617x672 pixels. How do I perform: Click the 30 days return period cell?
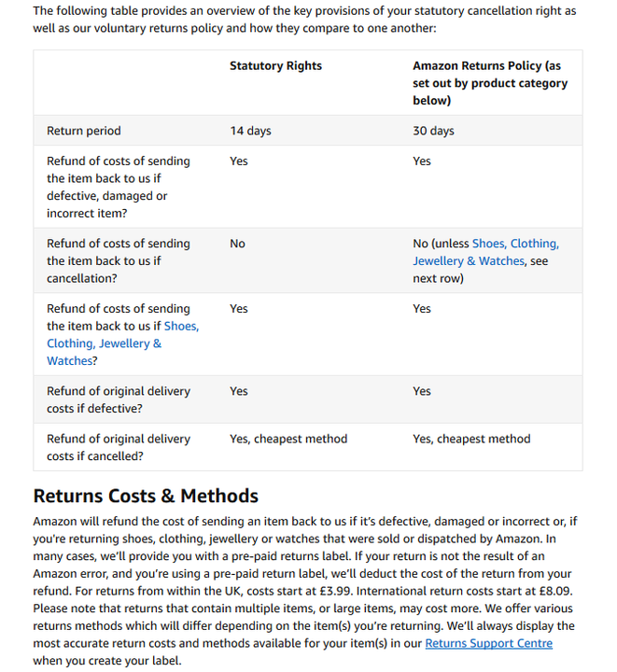(x=433, y=131)
